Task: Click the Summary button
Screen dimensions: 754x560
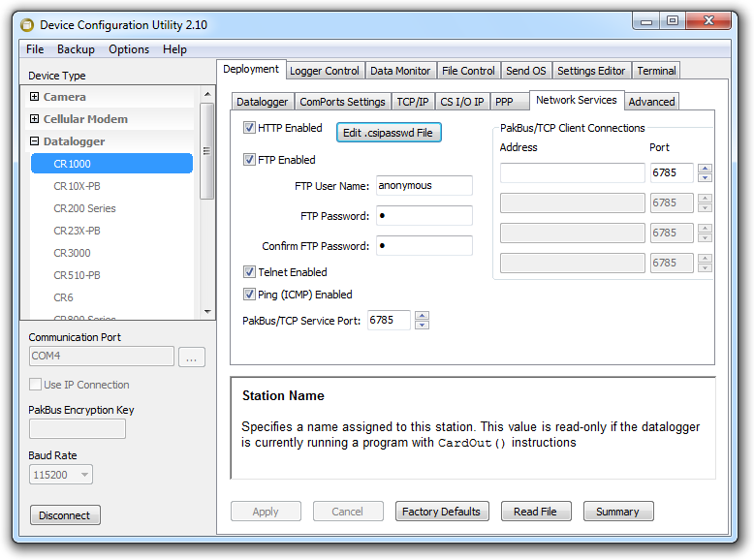Action: (x=618, y=512)
